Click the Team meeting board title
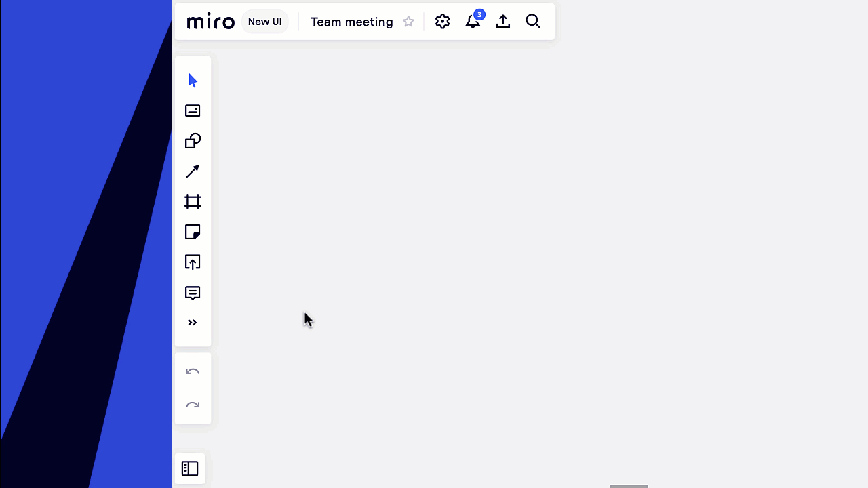The width and height of the screenshot is (868, 488). pyautogui.click(x=351, y=22)
